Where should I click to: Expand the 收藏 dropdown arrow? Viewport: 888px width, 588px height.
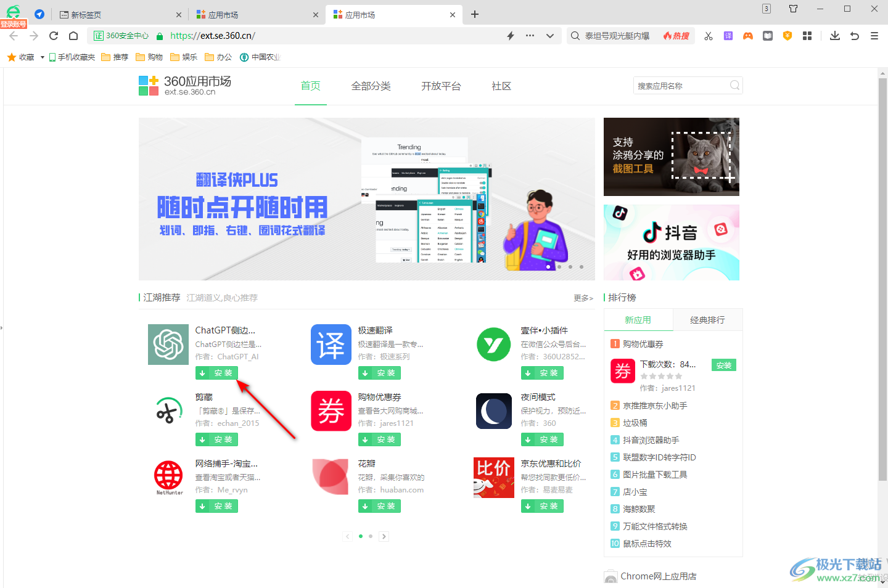point(42,57)
